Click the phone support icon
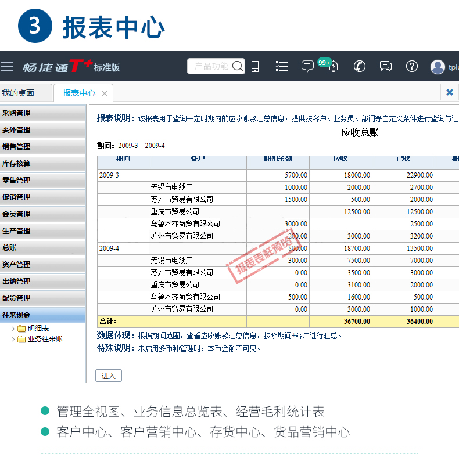This screenshot has height=476, width=459. [359, 67]
